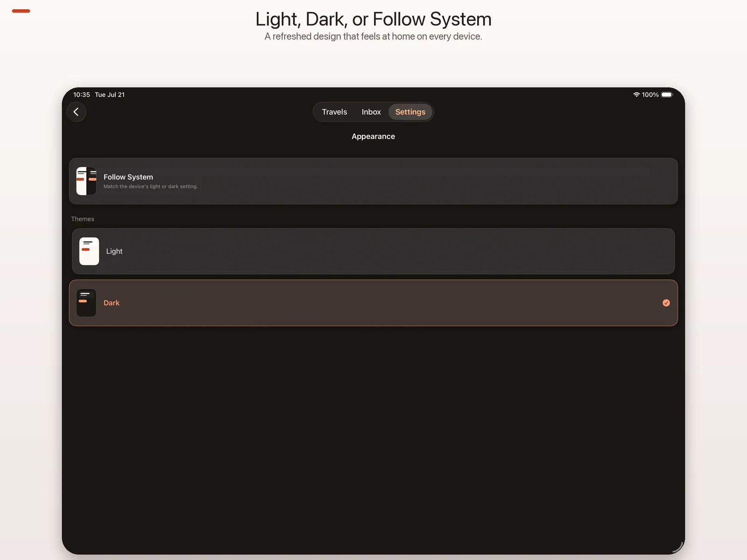The image size is (747, 560).
Task: Select the Settings tab
Action: click(410, 112)
